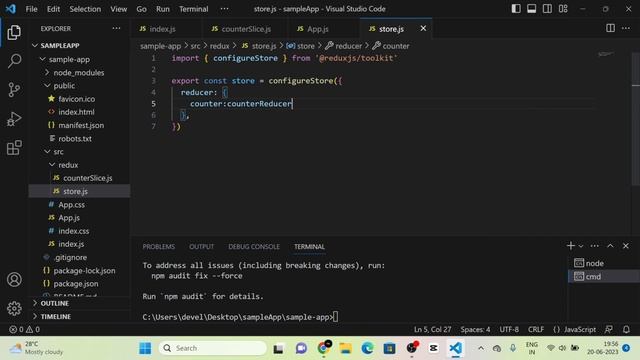Toggle primary side bar layout icon
Viewport: 640px width, 360px height.
click(x=516, y=9)
